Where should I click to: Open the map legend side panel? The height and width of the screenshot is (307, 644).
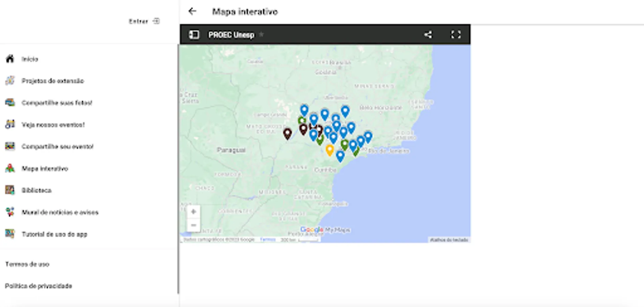pos(194,34)
